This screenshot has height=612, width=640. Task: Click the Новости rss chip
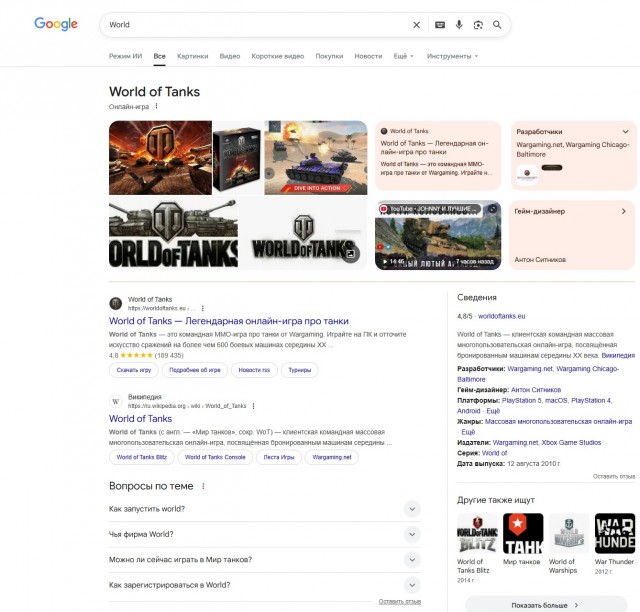pyautogui.click(x=254, y=370)
